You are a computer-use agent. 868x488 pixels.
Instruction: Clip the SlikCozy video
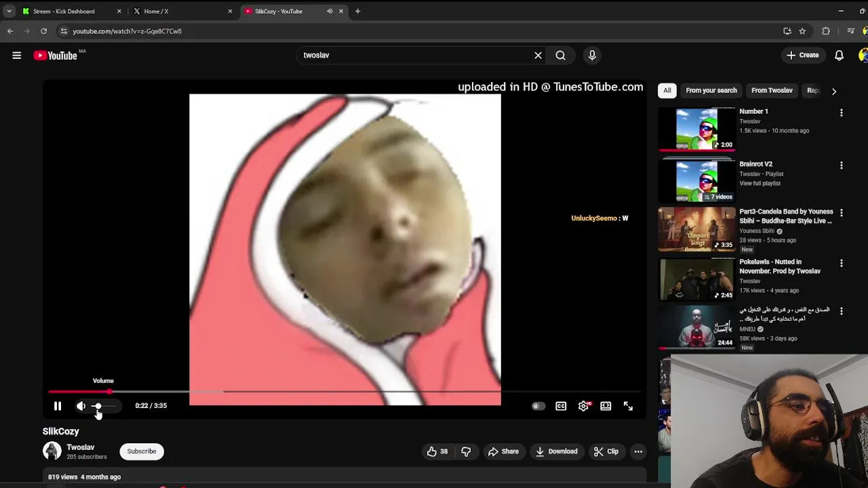point(606,451)
